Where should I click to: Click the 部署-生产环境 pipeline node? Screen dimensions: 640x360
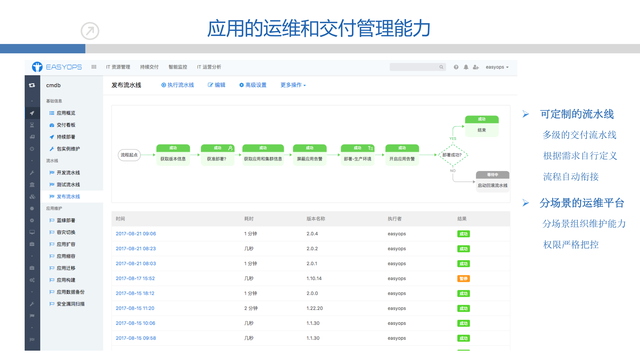click(x=358, y=155)
